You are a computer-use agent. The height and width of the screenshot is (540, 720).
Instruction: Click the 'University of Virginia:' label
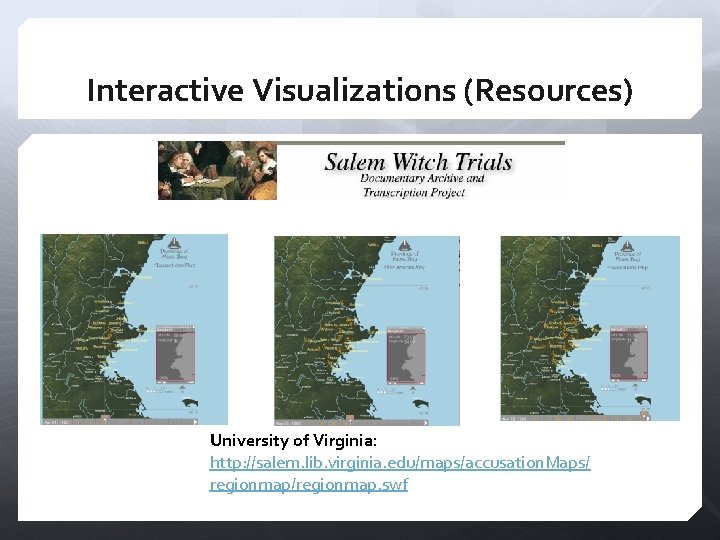(x=293, y=441)
